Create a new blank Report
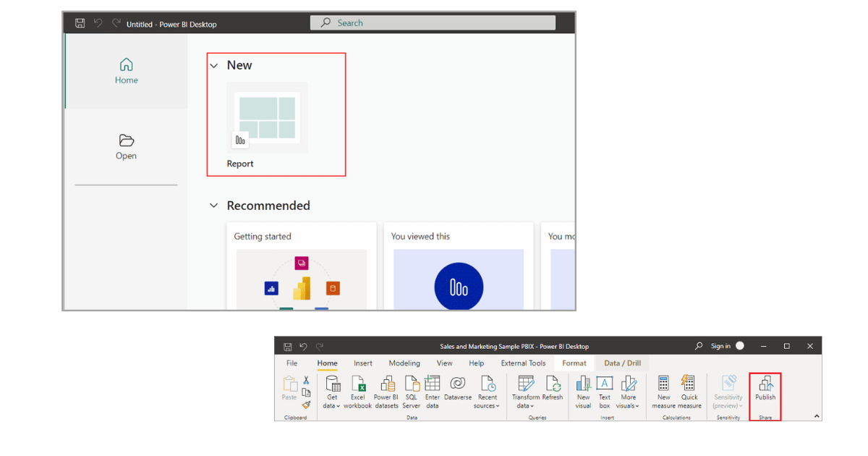This screenshot has height=456, width=868. pos(267,125)
